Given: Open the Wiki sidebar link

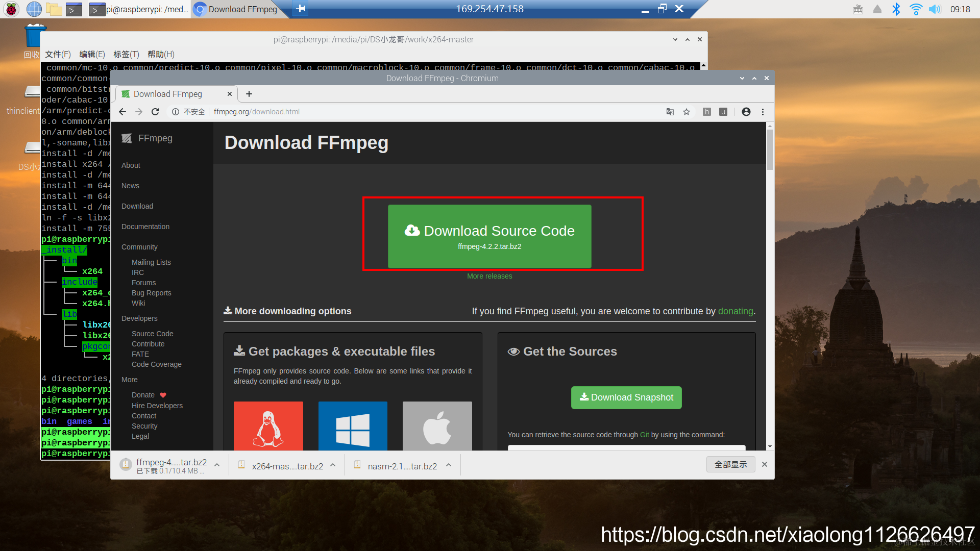Looking at the screenshot, I should point(138,303).
